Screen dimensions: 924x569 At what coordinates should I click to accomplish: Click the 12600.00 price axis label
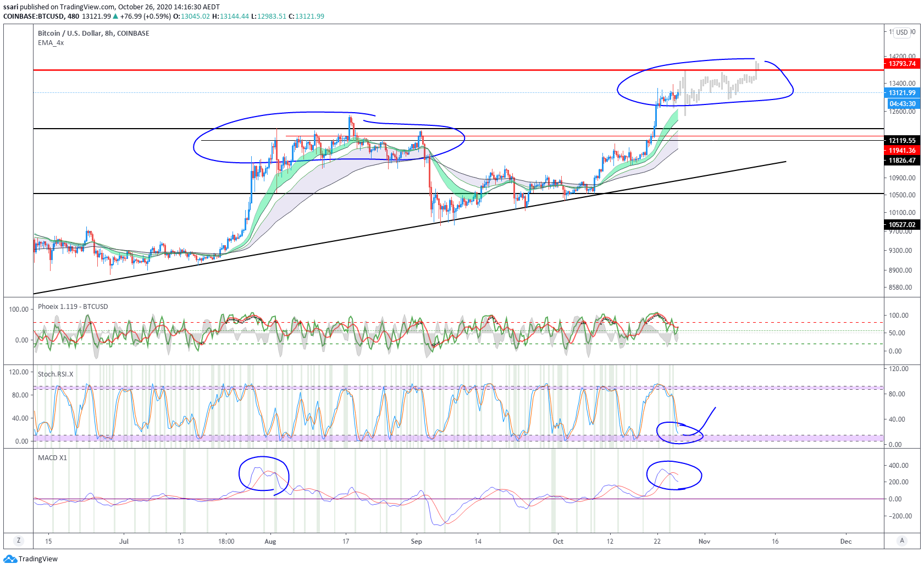pyautogui.click(x=902, y=112)
